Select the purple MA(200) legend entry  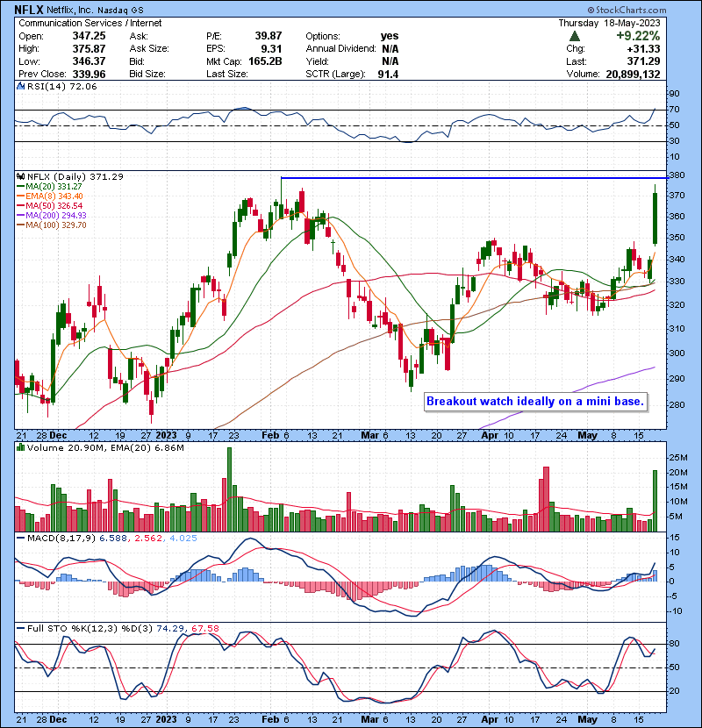click(x=53, y=216)
